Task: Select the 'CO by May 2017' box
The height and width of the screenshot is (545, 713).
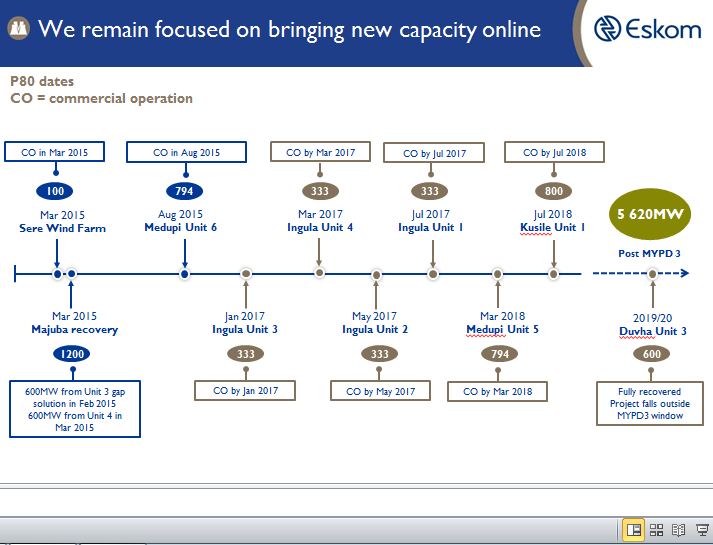Action: pos(381,391)
